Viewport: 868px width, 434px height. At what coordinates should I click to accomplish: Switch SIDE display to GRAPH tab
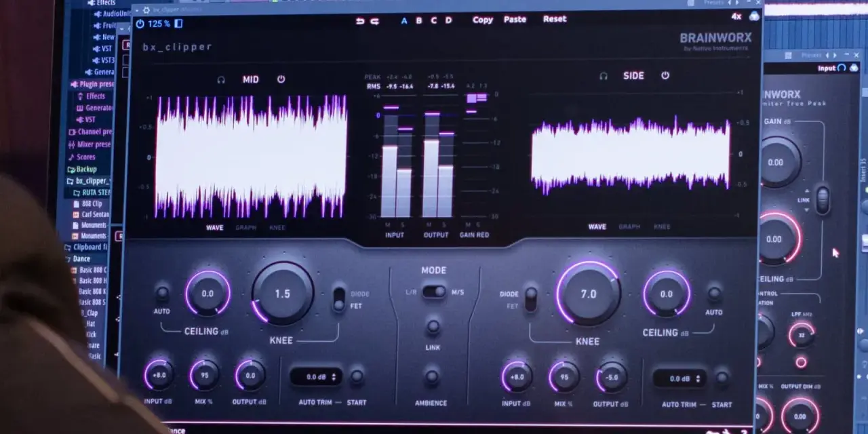pos(629,226)
